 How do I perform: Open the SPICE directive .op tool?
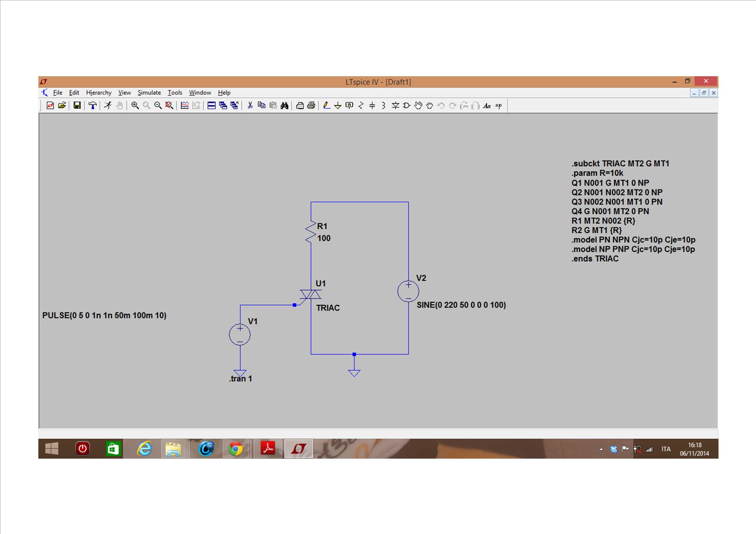coord(498,106)
